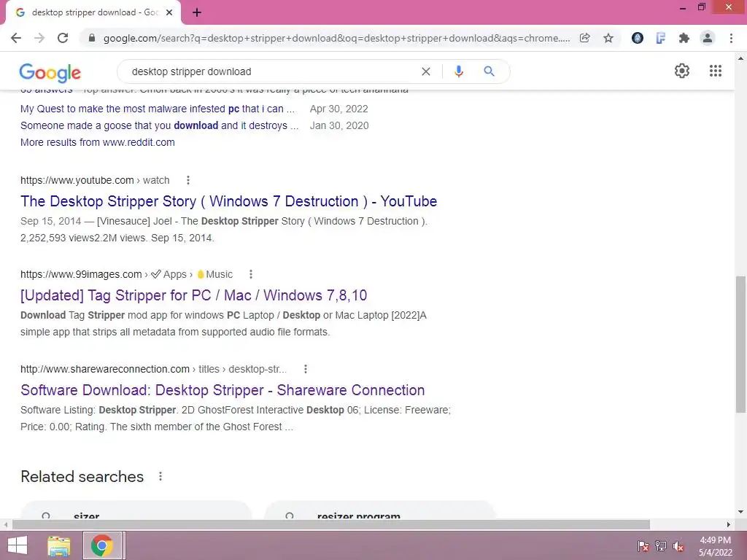The image size is (747, 560).
Task: Open the network tray icon
Action: pos(661,546)
